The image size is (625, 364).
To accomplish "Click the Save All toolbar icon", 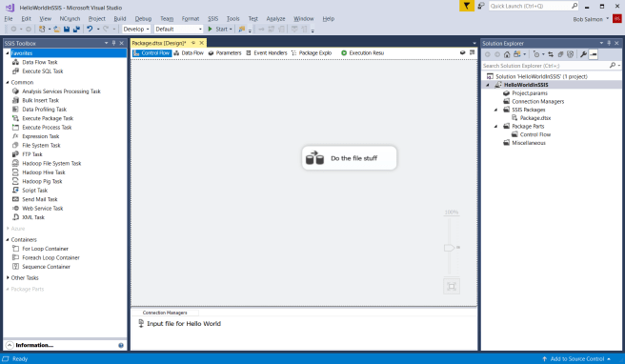I will tap(76, 30).
